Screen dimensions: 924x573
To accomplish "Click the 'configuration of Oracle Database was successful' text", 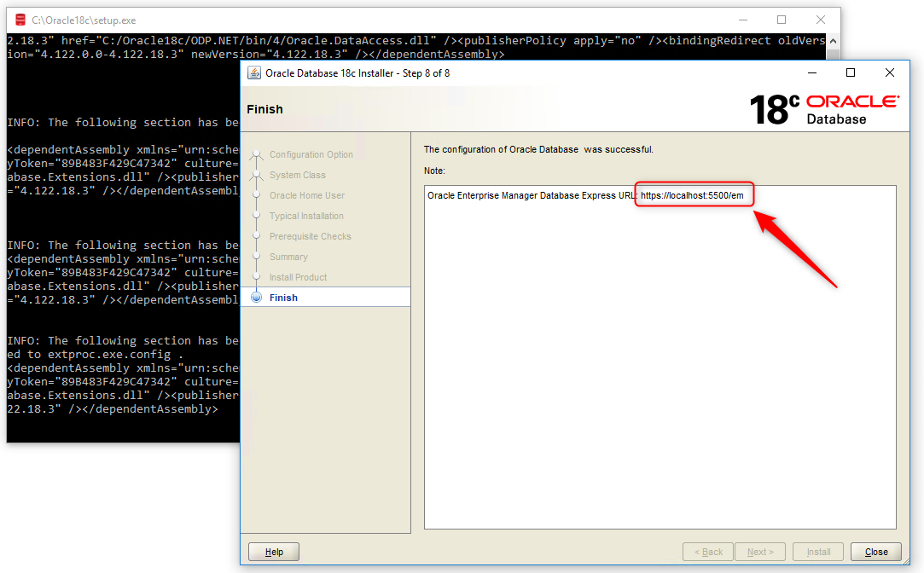I will (538, 149).
